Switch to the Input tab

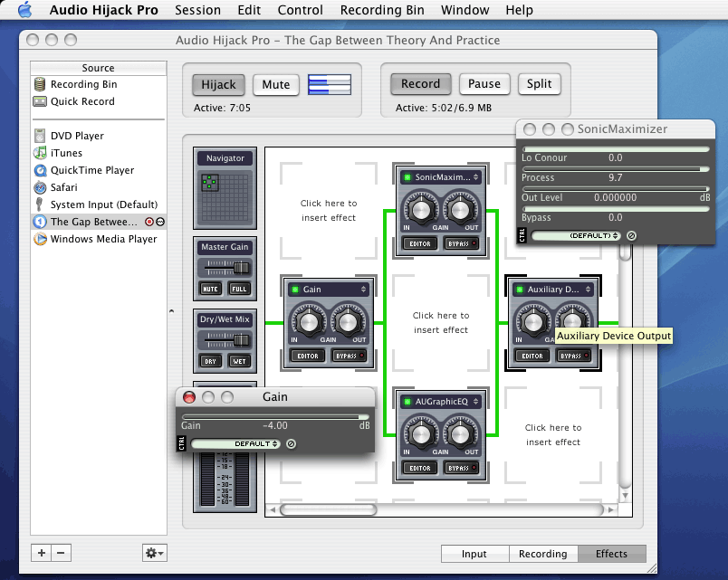pos(474,553)
